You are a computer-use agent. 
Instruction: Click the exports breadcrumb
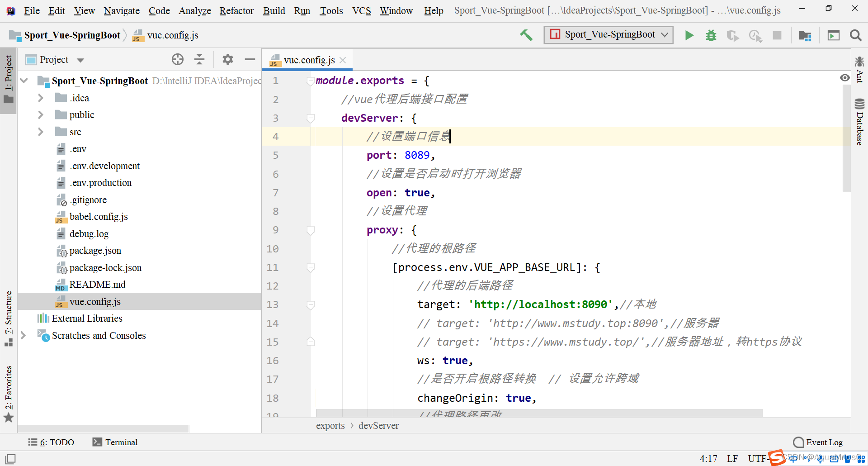pos(330,426)
